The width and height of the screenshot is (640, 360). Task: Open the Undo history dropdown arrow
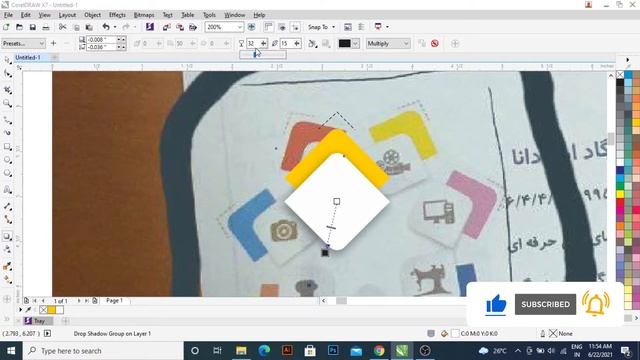coord(115,27)
